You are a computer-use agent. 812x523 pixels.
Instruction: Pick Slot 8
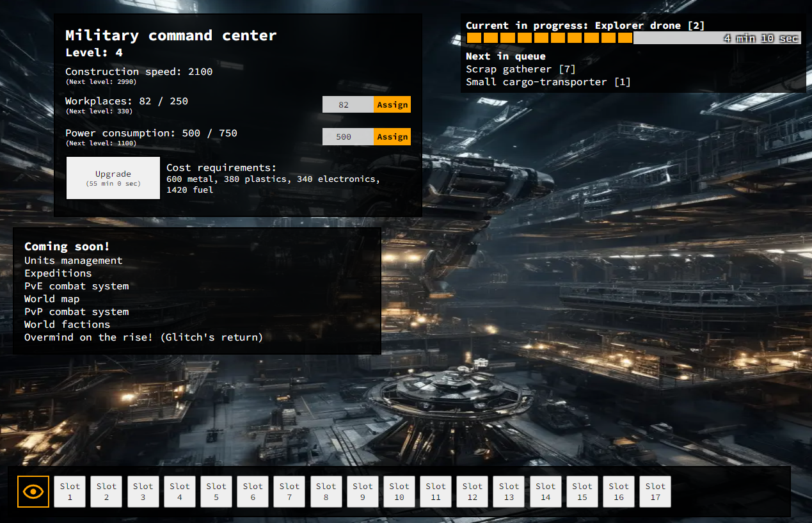[326, 492]
